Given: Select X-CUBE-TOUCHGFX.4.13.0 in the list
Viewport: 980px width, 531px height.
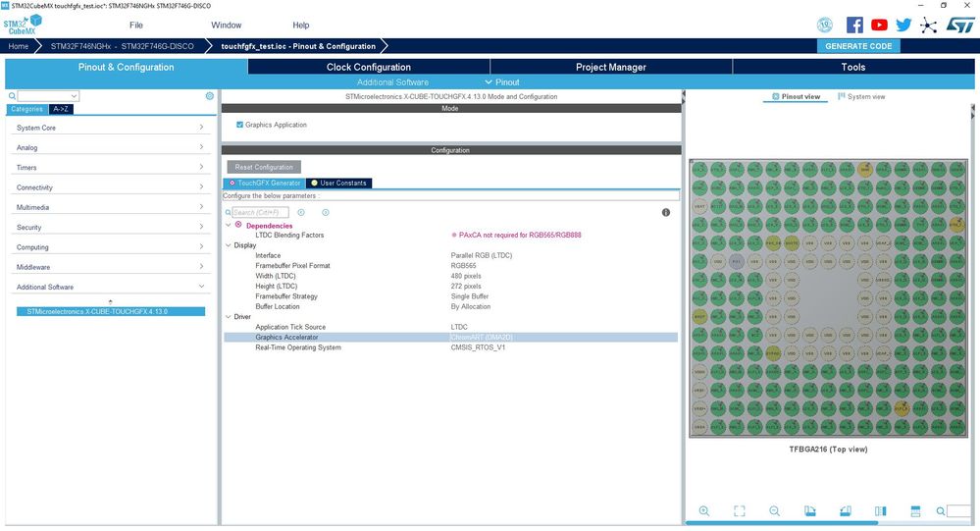Looking at the screenshot, I should point(111,311).
